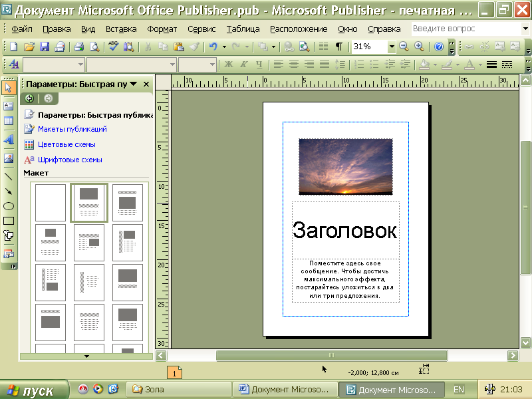
Task: Toggle center text alignment
Action: tap(294, 64)
